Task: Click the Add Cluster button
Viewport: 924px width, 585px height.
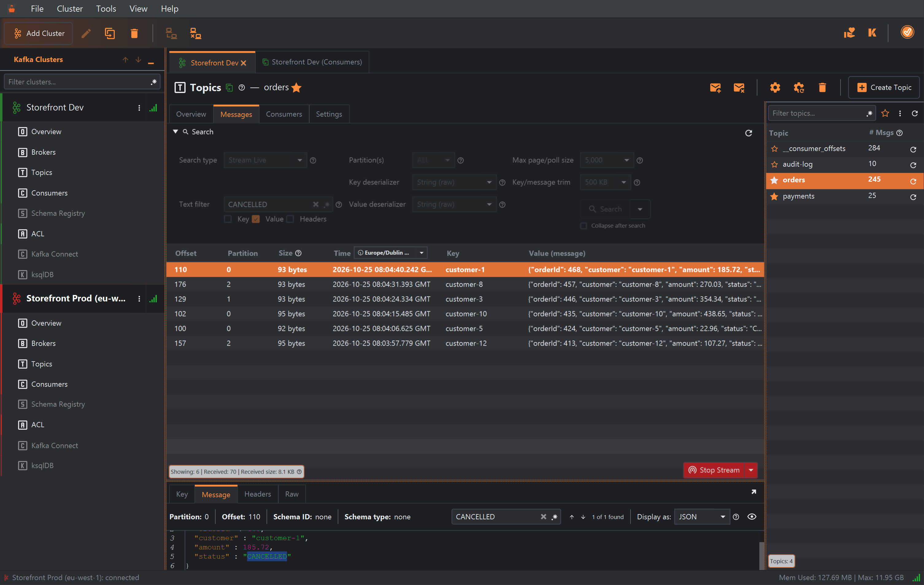Action: [38, 33]
